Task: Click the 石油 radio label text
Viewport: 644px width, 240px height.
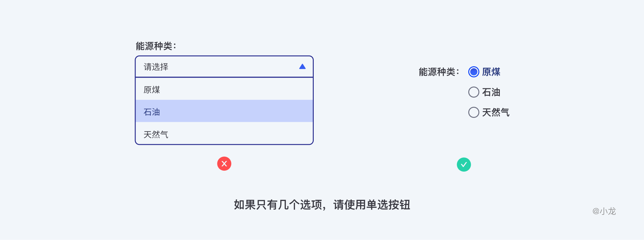Action: coord(491,92)
